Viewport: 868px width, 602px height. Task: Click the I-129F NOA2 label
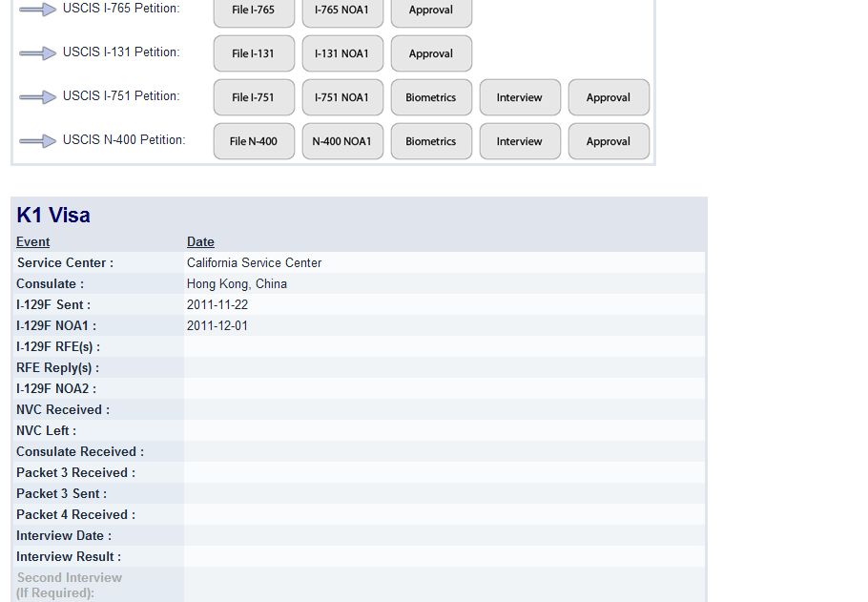click(x=56, y=389)
